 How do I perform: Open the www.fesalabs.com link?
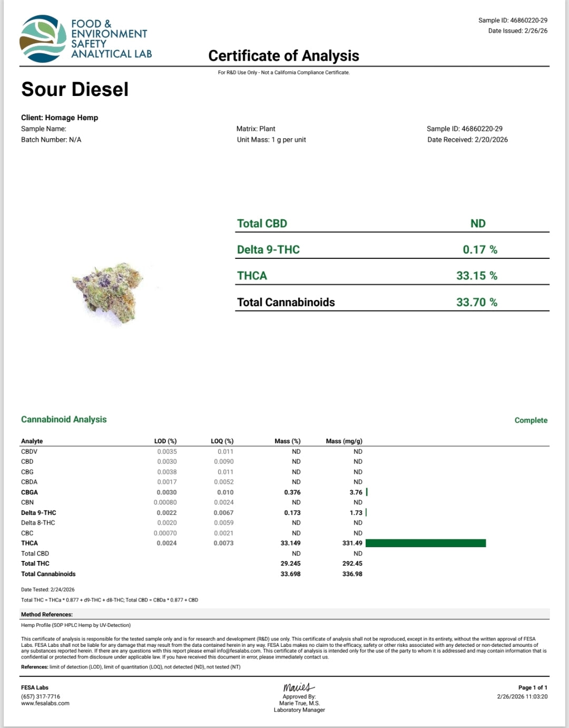(x=45, y=703)
